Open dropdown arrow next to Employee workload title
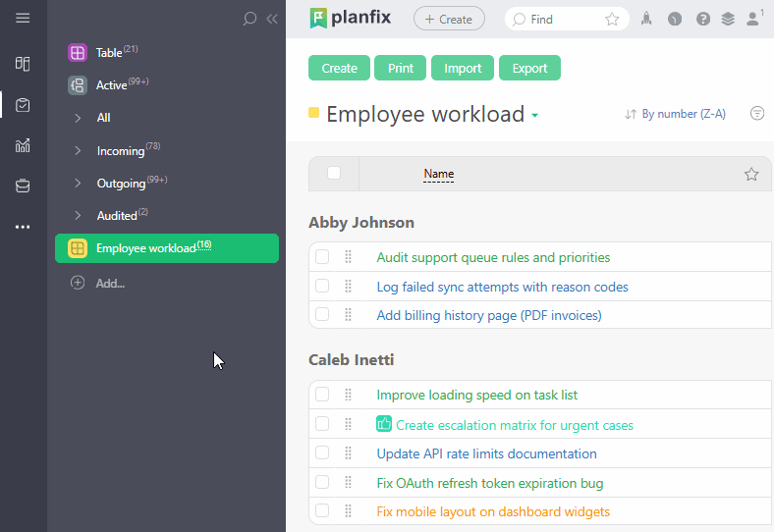The image size is (774, 532). [x=535, y=116]
